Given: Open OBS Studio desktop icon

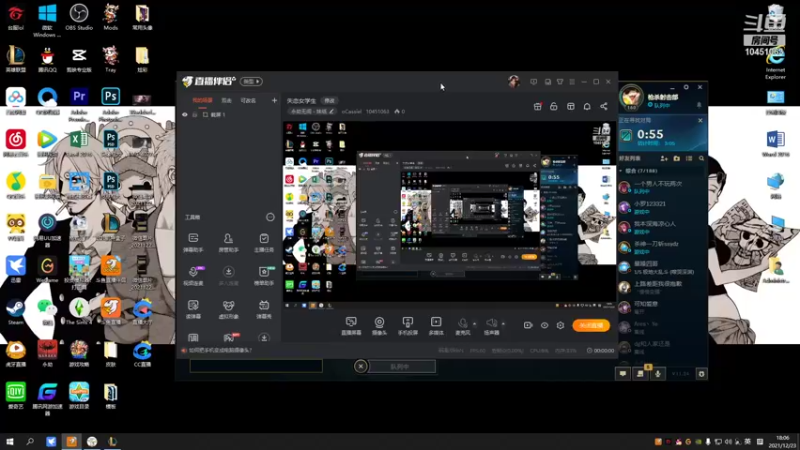Looking at the screenshot, I should (79, 17).
